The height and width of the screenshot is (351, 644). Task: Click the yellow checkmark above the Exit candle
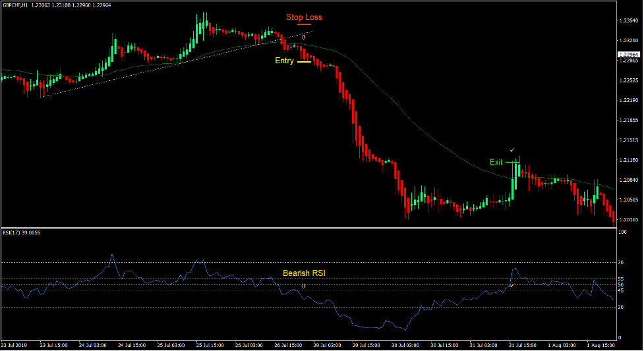coord(512,150)
